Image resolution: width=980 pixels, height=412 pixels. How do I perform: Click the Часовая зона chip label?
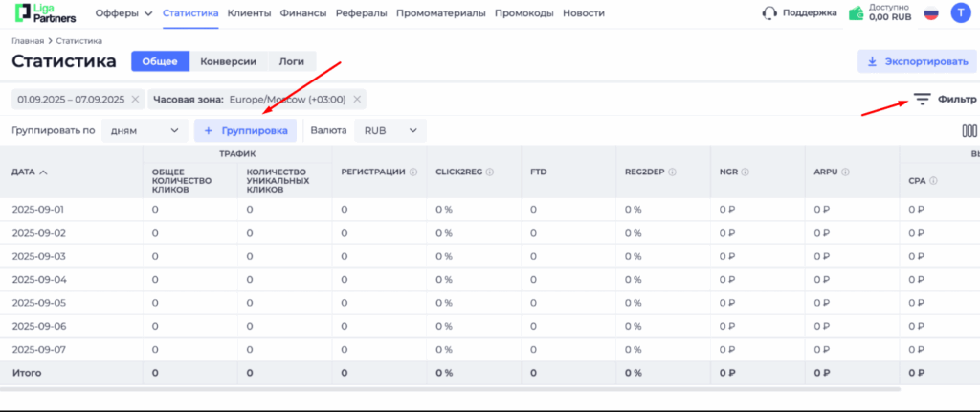tap(189, 99)
